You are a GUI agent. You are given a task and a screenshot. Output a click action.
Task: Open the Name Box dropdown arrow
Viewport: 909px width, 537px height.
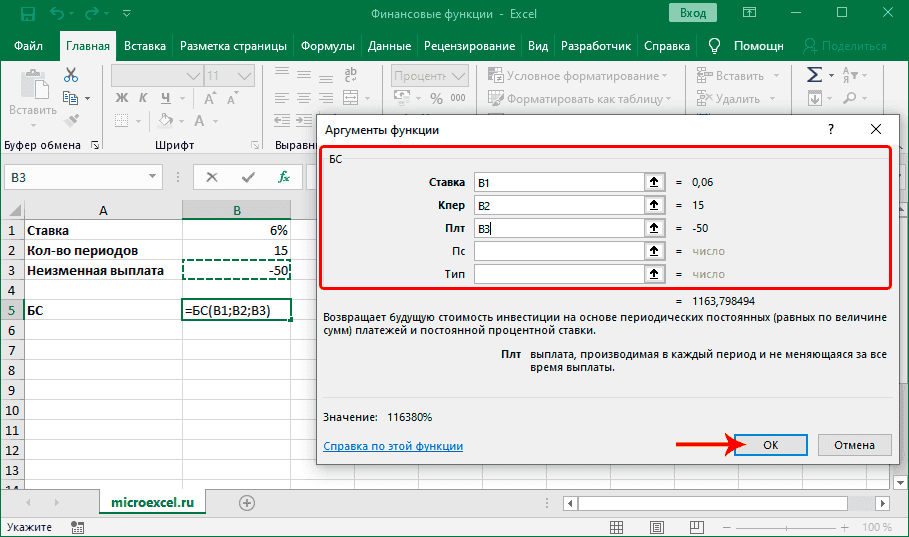tap(150, 177)
